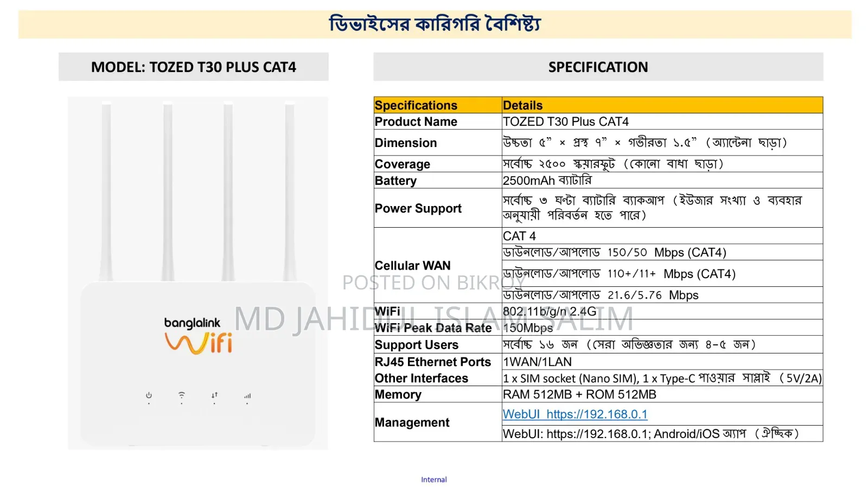Click the power indicator icon on router

point(149,396)
